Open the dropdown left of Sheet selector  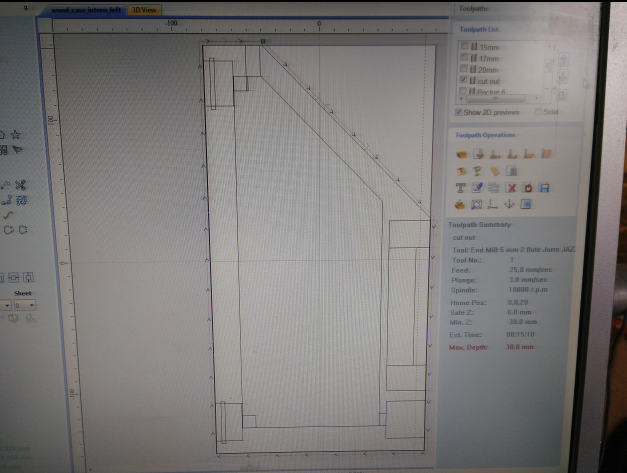6,305
